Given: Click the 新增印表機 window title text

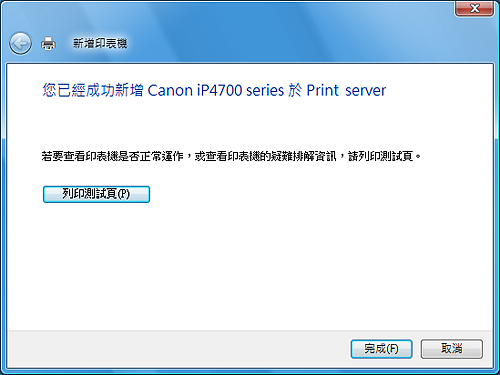Looking at the screenshot, I should click(x=100, y=43).
